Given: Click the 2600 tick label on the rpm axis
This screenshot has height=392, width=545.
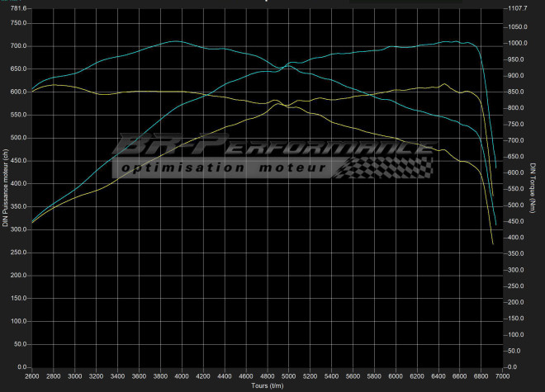Looking at the screenshot, I should click(31, 376).
